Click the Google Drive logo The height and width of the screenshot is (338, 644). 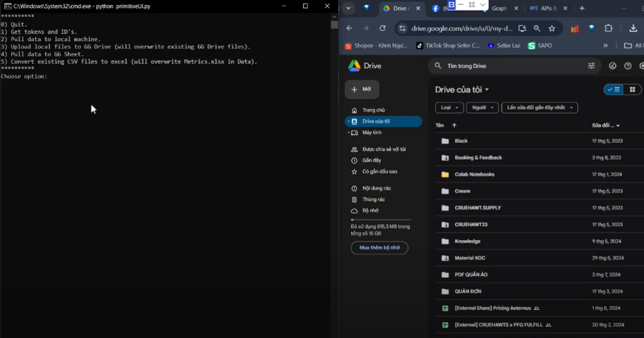pyautogui.click(x=354, y=66)
